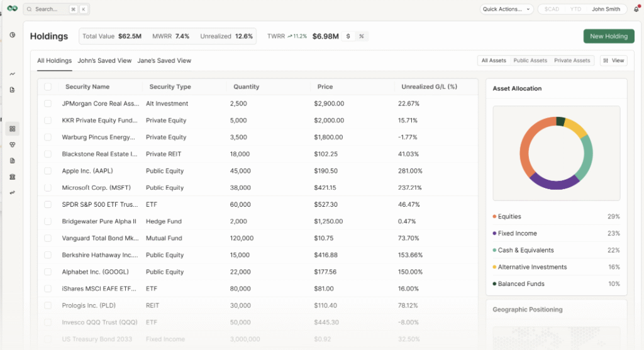Screen dimensions: 644x350
Task: Open the bank institution icon in sidebar
Action: pyautogui.click(x=13, y=177)
